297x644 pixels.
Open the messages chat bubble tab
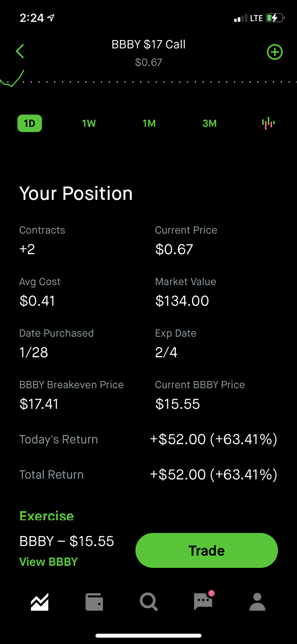pos(203,602)
